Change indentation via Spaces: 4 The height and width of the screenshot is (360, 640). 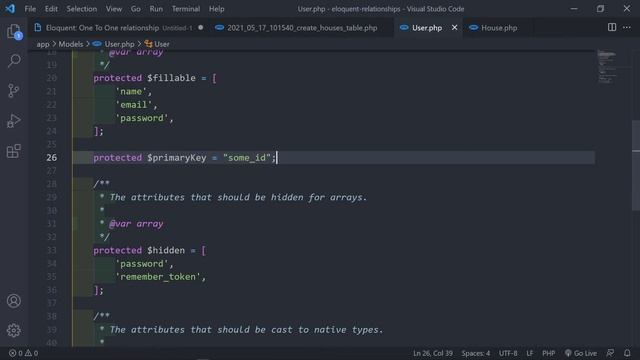tap(476, 353)
